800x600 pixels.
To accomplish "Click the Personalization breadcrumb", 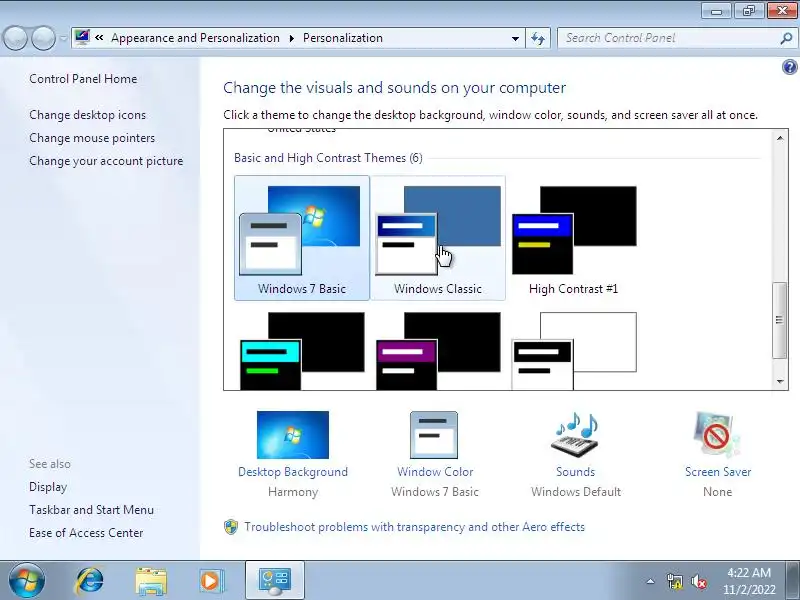I will 343,38.
